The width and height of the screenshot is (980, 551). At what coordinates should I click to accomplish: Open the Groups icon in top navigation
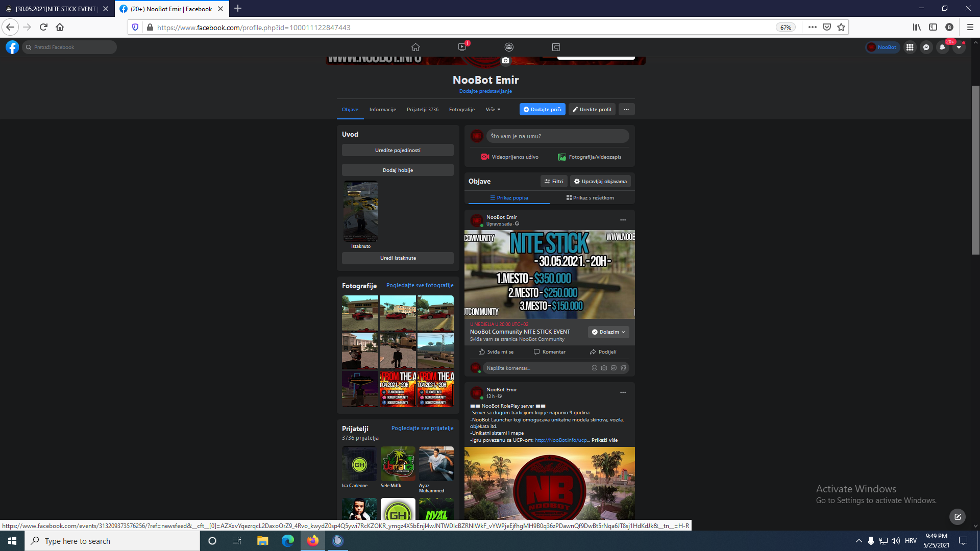tap(509, 47)
